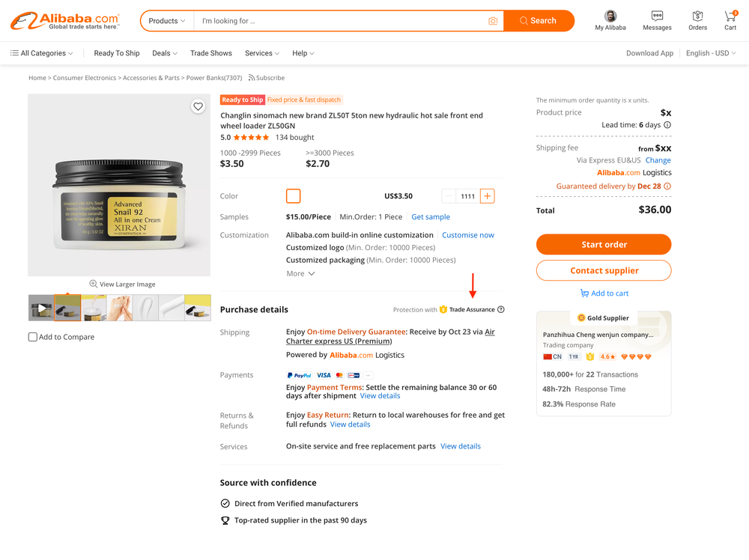Viewport: 749px width, 560px height.
Task: Open the Products search category dropdown
Action: click(x=166, y=21)
